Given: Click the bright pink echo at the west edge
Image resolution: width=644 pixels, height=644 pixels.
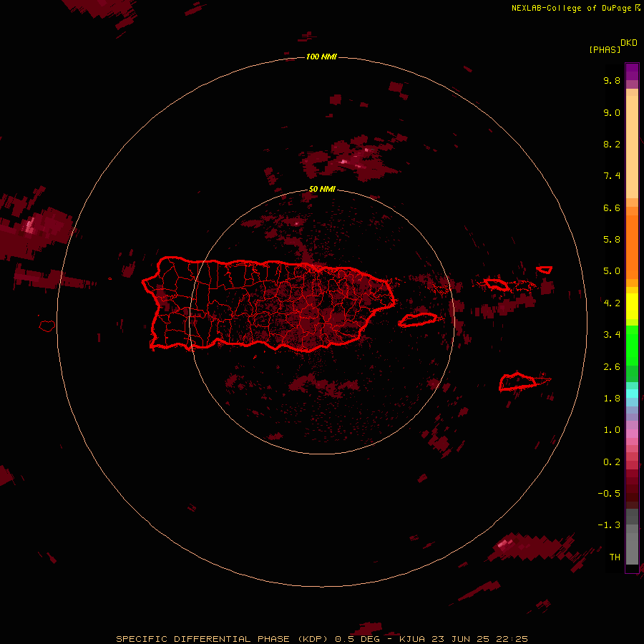Looking at the screenshot, I should pos(29,225).
